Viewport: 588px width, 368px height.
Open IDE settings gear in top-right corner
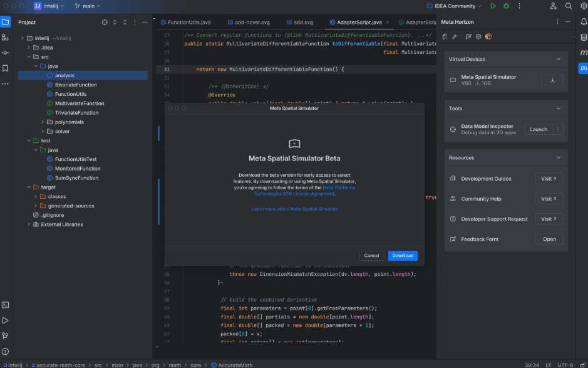[582, 6]
